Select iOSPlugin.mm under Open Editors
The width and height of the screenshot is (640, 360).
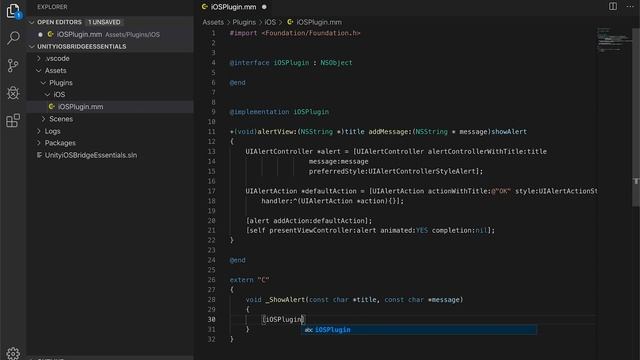pos(110,35)
